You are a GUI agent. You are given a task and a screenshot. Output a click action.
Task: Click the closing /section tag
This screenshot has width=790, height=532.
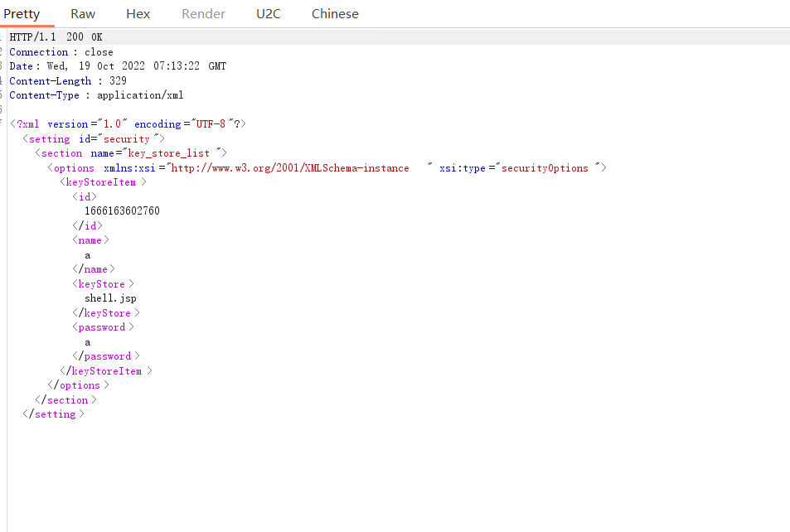[x=66, y=400]
